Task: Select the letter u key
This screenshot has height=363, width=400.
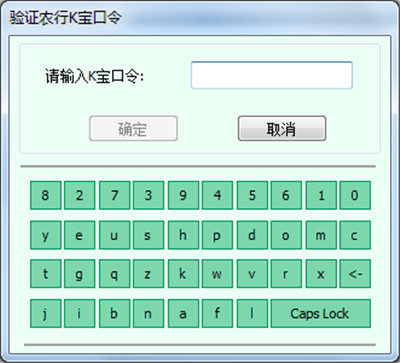Action: pyautogui.click(x=115, y=235)
